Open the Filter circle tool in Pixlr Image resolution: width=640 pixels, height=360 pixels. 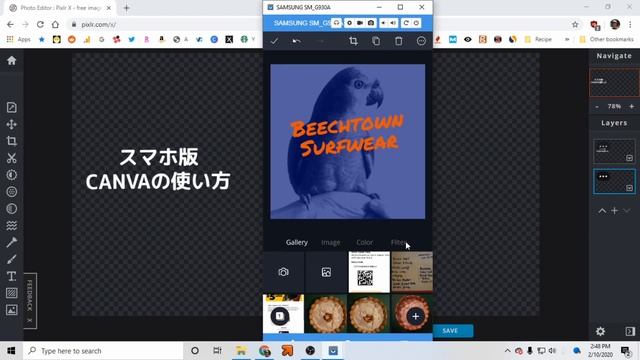[x=11, y=191]
